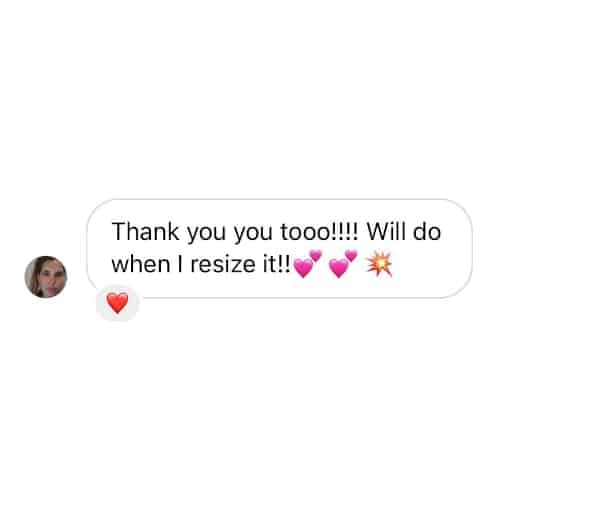
Task: Click the small heart atop the first pink emoji
Action: 316,255
